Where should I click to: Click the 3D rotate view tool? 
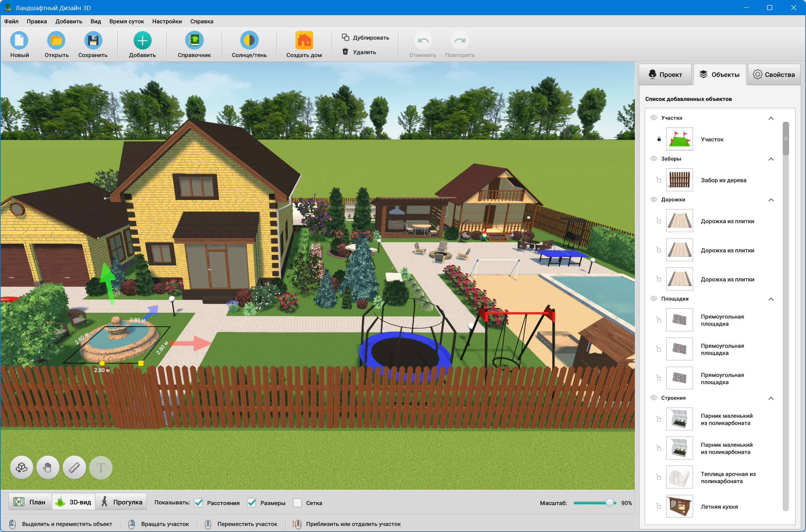click(22, 468)
